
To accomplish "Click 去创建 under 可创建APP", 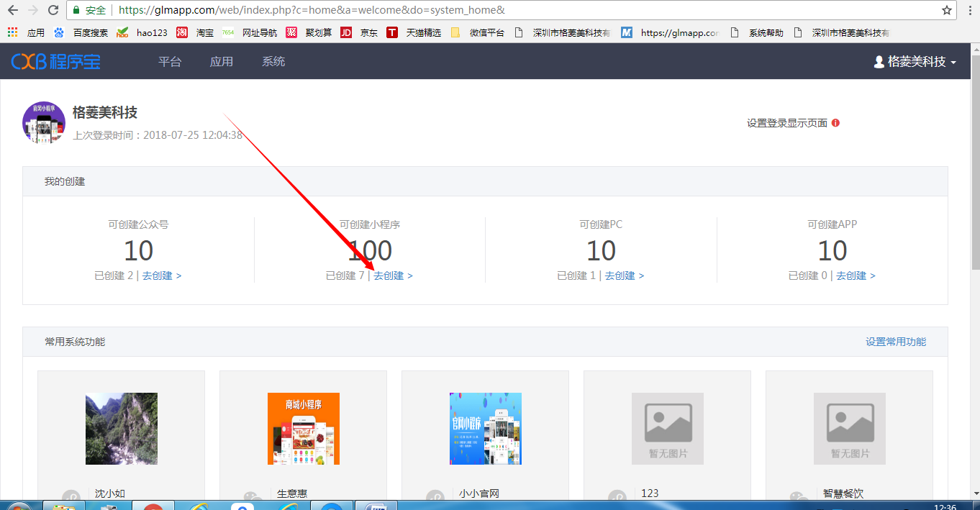I will pos(856,276).
